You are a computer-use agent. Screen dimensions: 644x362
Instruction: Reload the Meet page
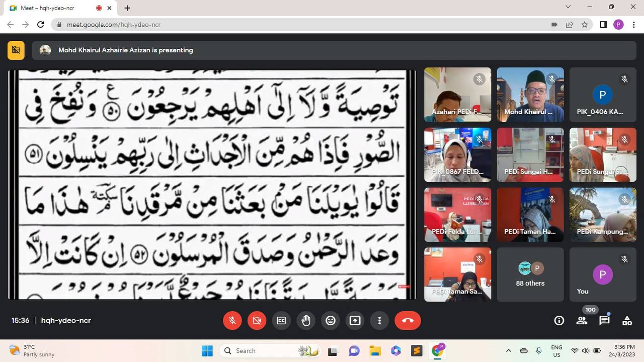click(41, 25)
